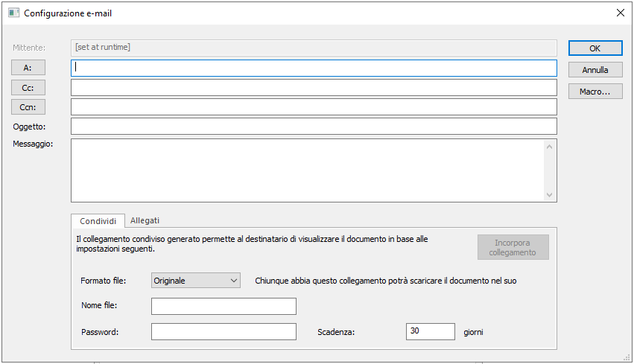Expand the Formato file dropdown
The height and width of the screenshot is (364, 634).
[x=195, y=281]
